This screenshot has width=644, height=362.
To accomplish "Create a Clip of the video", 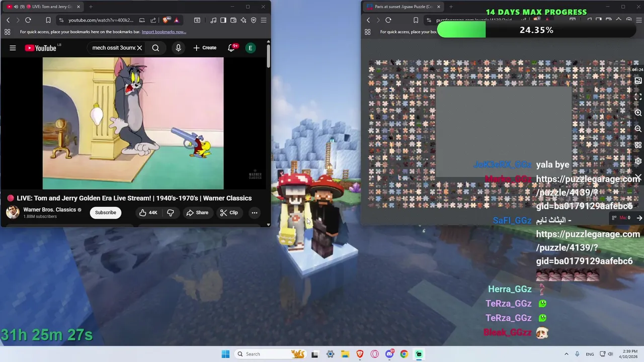I will tap(229, 213).
